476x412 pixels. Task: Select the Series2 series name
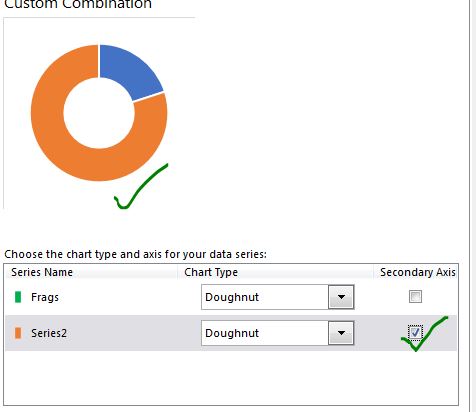(x=49, y=333)
